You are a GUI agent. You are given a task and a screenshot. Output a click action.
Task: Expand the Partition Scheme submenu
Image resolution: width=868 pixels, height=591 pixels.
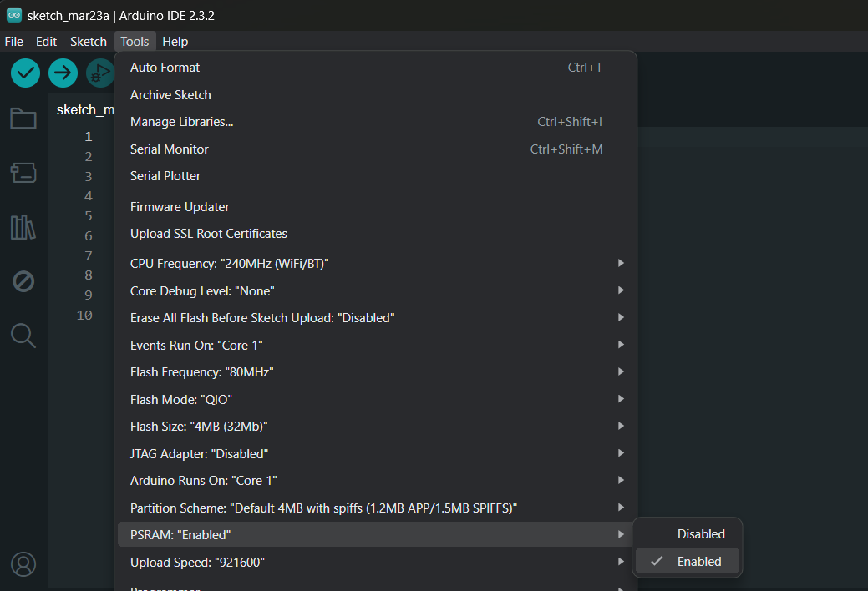point(375,508)
